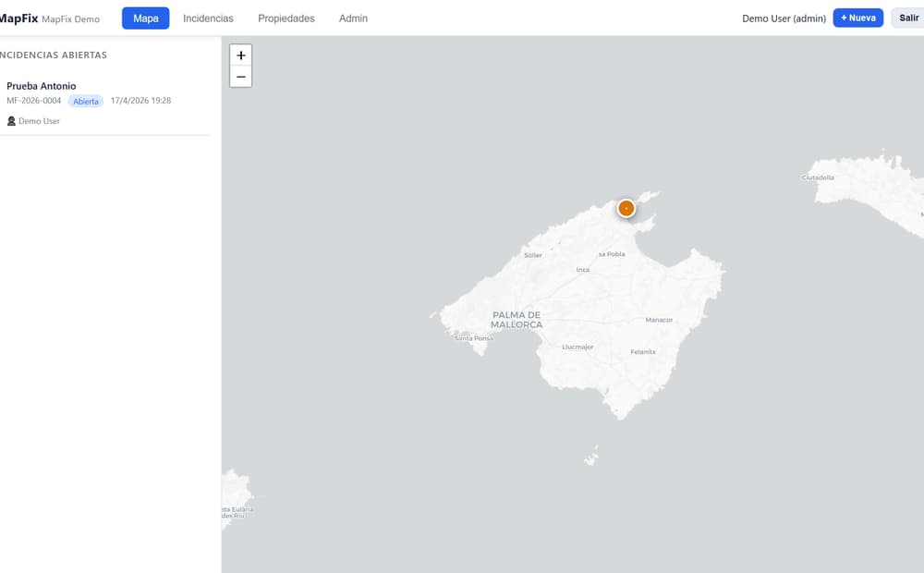
Task: Zoom out of the map
Action: point(240,77)
